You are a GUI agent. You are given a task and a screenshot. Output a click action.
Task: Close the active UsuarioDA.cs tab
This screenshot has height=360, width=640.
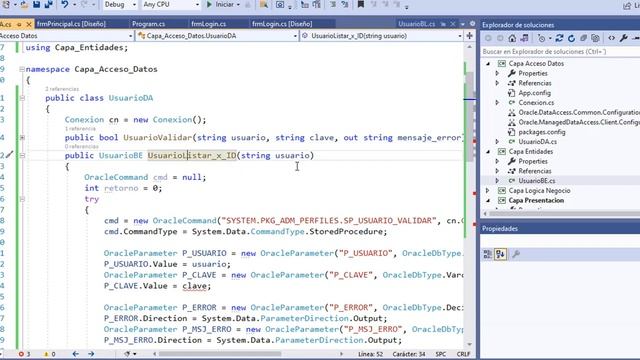(29, 24)
